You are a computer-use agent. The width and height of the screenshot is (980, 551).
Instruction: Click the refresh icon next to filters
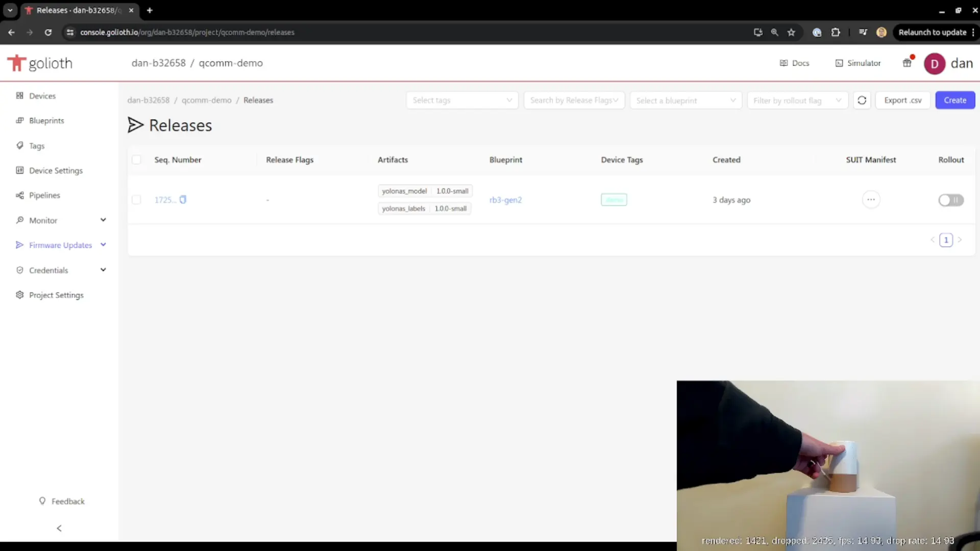click(x=862, y=99)
